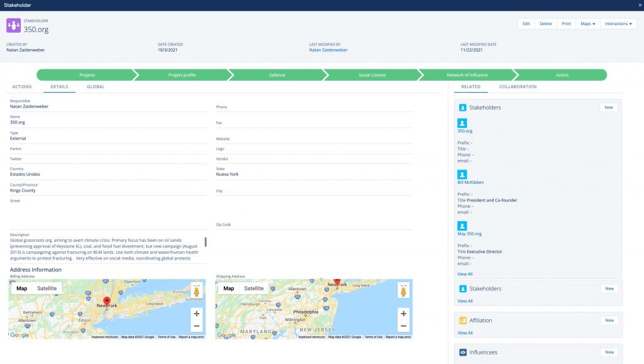Click the Responsible value Natan Zaidenweber
The width and height of the screenshot is (644, 364).
(29, 106)
